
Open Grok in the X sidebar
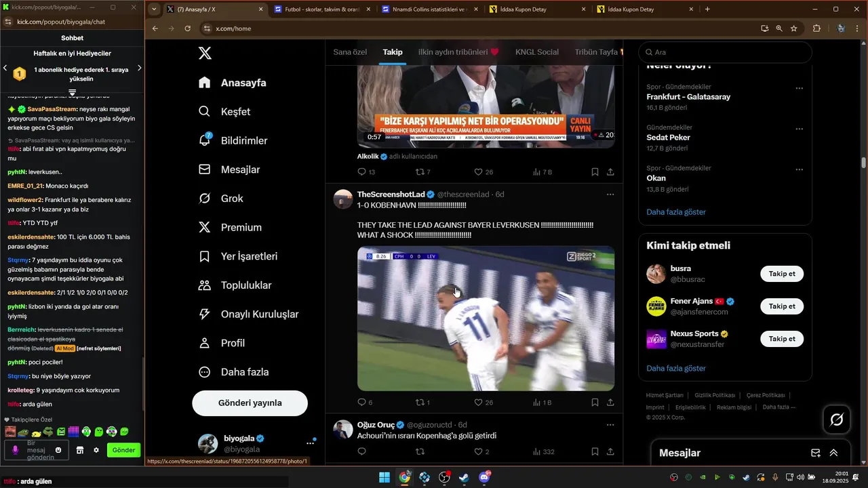[220, 199]
